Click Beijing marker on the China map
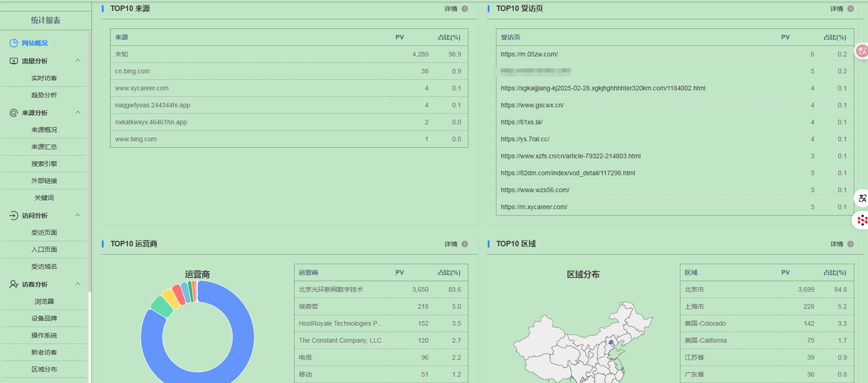The height and width of the screenshot is (383, 868). 611,342
